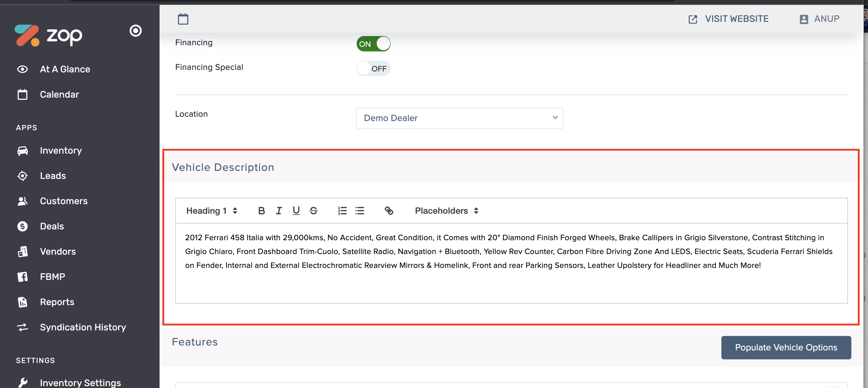
Task: Open the Heading 1 style dropdown
Action: (212, 211)
